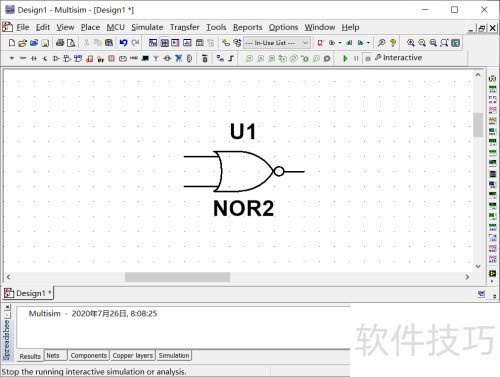
Task: Pause the running simulation
Action: pyautogui.click(x=356, y=58)
